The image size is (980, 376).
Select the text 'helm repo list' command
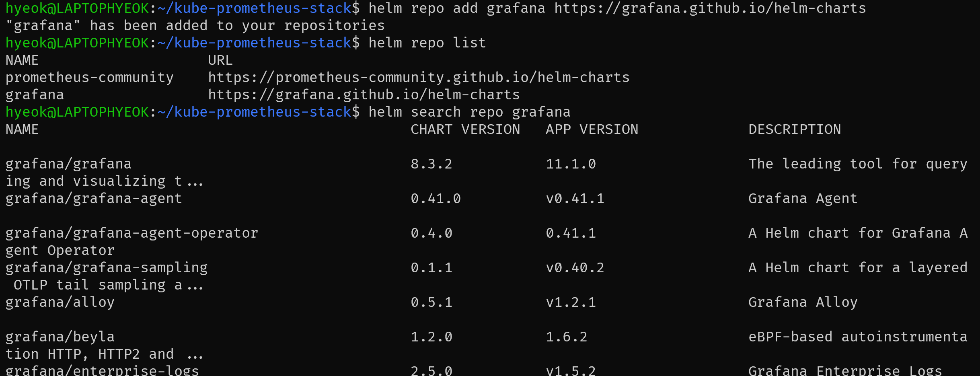pos(427,43)
